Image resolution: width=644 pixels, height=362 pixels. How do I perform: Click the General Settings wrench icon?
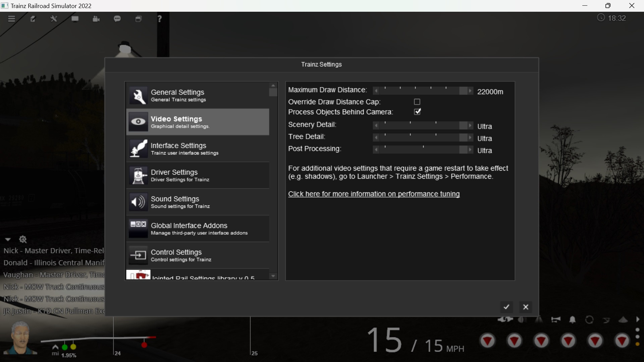click(138, 95)
